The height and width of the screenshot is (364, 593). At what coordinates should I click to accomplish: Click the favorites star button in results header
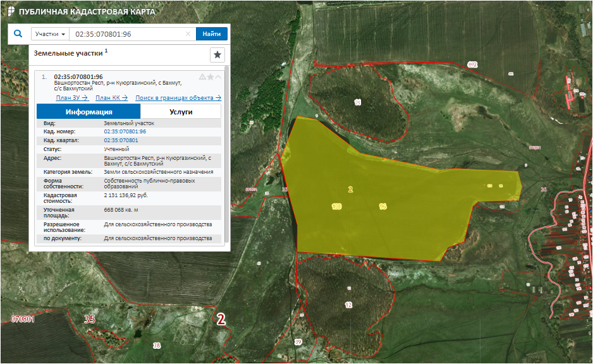pyautogui.click(x=217, y=55)
